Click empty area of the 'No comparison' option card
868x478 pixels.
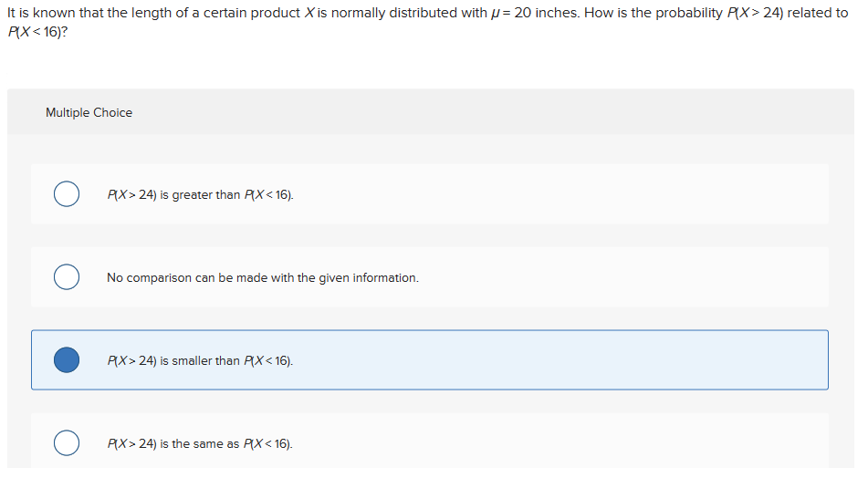(609, 277)
